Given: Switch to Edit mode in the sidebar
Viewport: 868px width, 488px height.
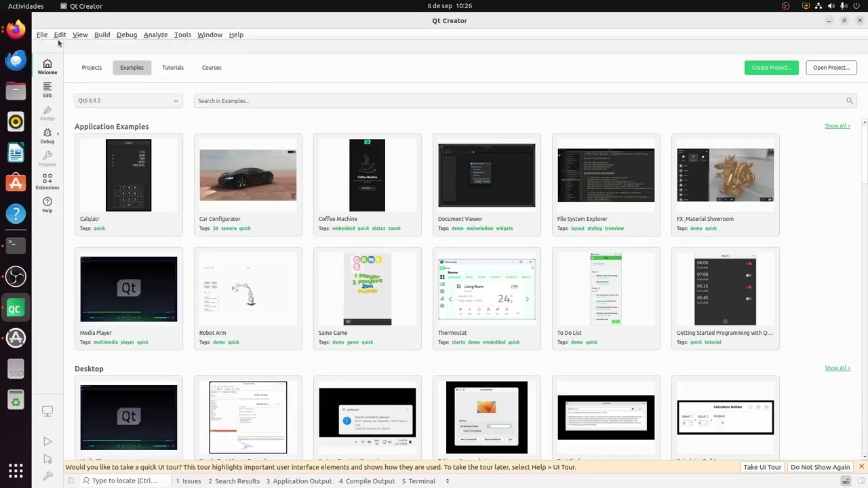Looking at the screenshot, I should (x=47, y=89).
